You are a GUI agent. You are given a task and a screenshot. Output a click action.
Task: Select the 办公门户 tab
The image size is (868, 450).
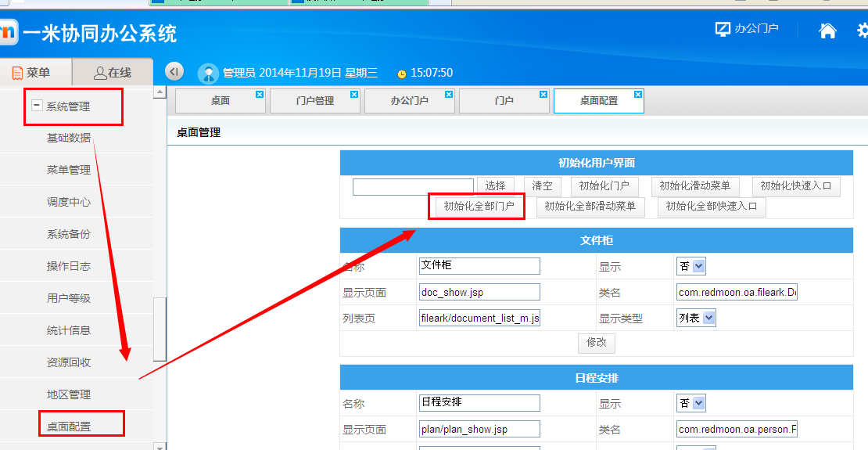[410, 101]
